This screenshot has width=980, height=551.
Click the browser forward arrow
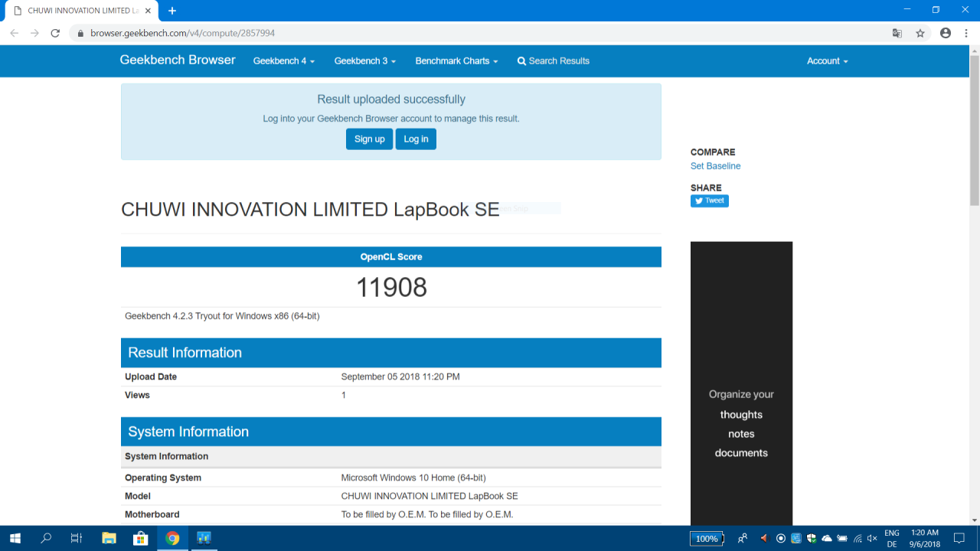coord(34,33)
